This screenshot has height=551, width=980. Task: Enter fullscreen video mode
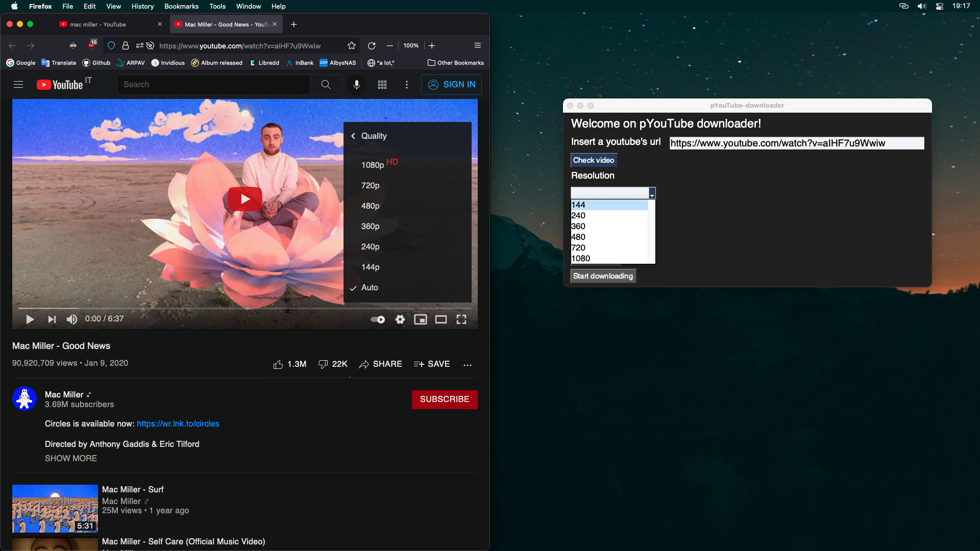pyautogui.click(x=461, y=319)
